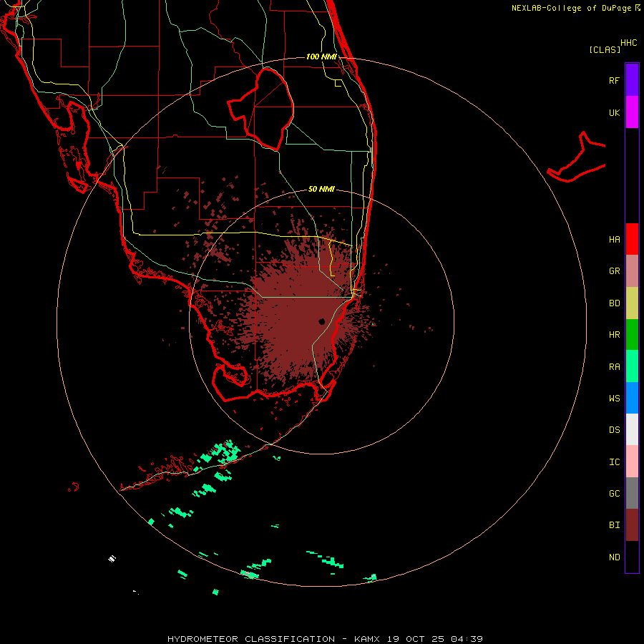
Task: Click the Bahamas island red outline
Action: point(577,158)
